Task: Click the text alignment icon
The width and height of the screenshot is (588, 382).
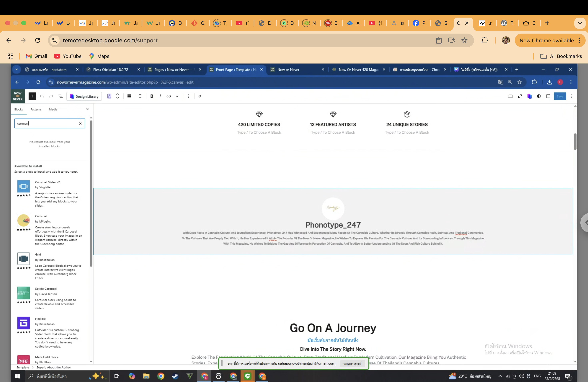Action: [x=140, y=96]
